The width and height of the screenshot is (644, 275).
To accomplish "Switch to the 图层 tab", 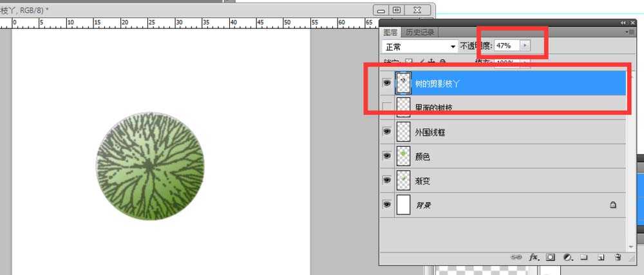I will (x=390, y=32).
